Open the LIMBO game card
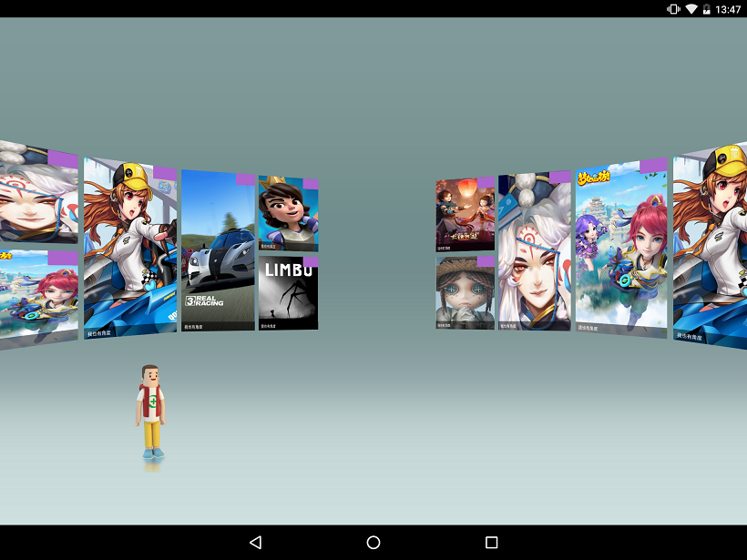 pyautogui.click(x=288, y=293)
